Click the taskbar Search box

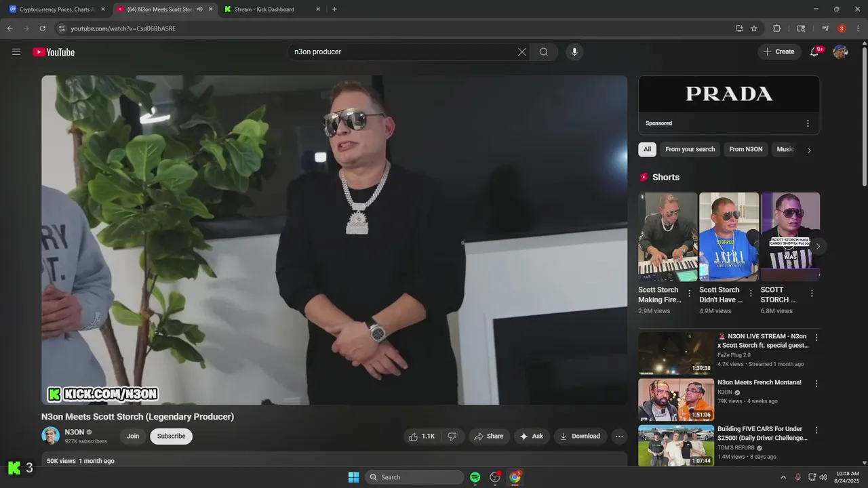(414, 477)
